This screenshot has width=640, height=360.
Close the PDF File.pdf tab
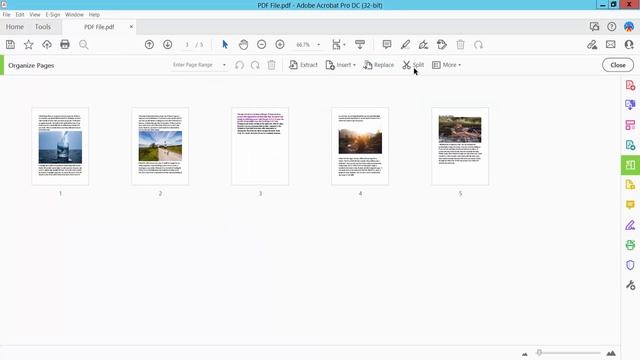(x=131, y=27)
